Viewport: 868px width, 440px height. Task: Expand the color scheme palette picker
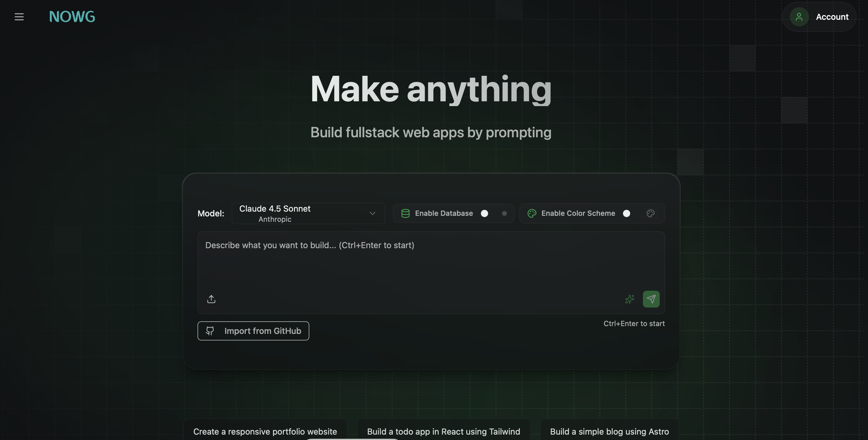(x=650, y=213)
